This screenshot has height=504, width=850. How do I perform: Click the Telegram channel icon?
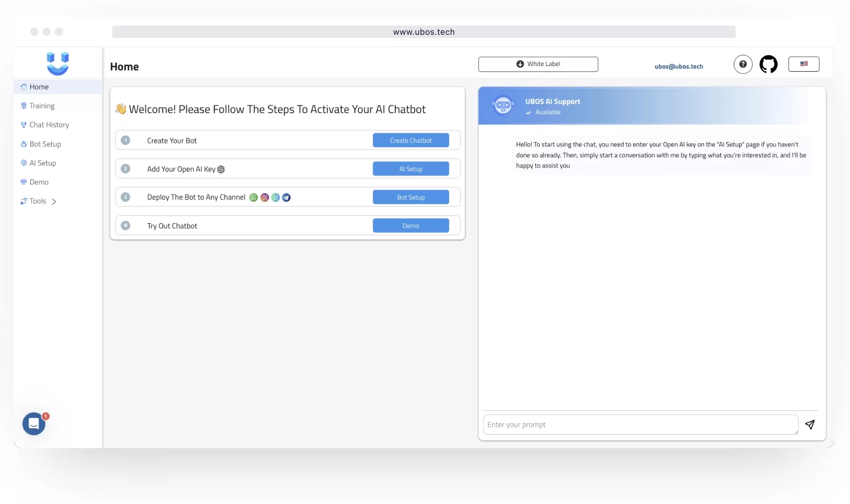[x=287, y=198]
